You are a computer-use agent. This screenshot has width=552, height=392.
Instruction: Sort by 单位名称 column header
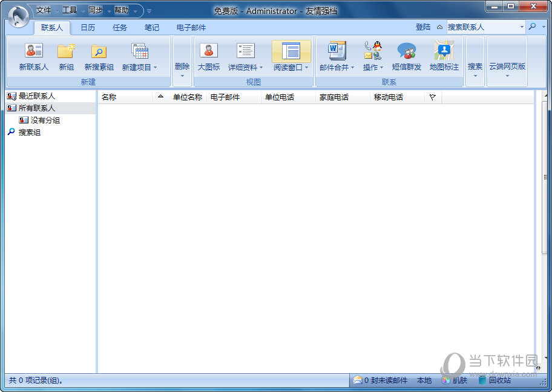click(187, 97)
